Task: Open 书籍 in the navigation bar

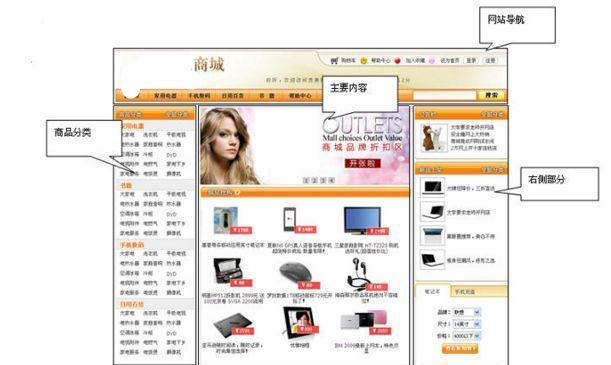Action: pyautogui.click(x=267, y=95)
